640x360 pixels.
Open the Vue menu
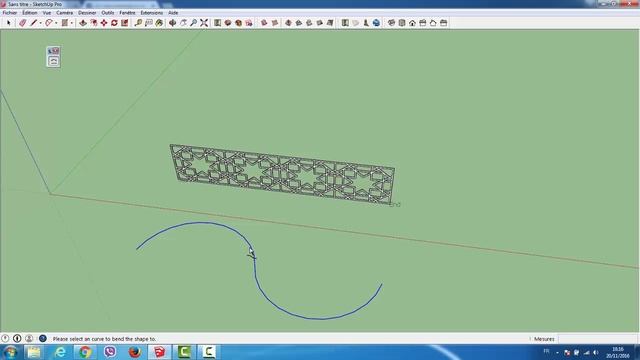pyautogui.click(x=47, y=13)
